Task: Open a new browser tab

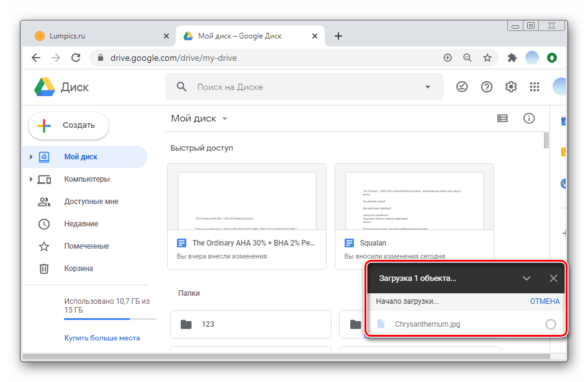Action: coord(338,36)
